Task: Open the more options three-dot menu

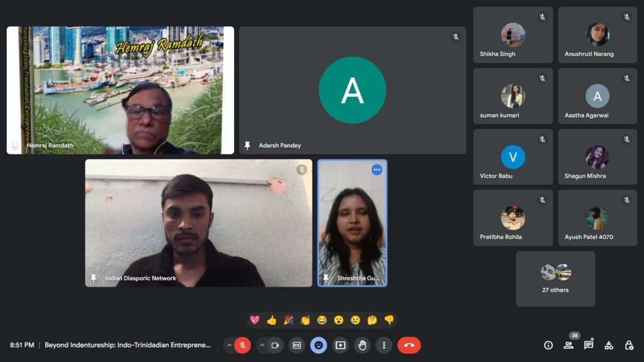Action: pos(384,345)
